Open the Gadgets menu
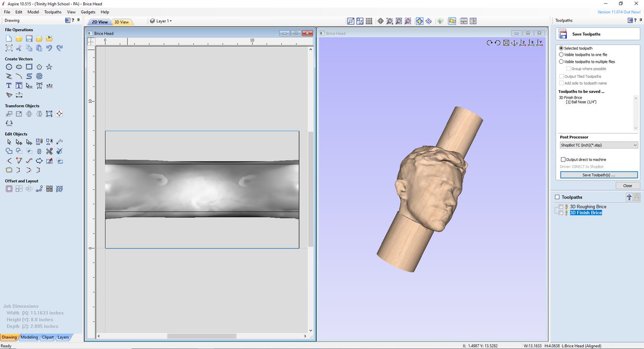This screenshot has width=644, height=349. coord(88,12)
